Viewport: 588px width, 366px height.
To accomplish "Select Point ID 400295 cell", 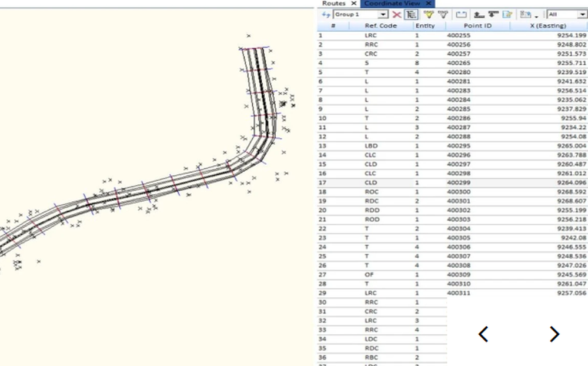I will [459, 146].
